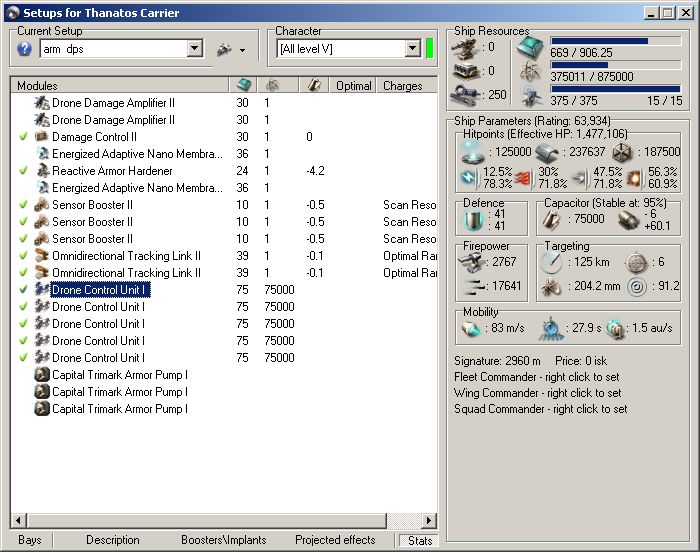Toggle checkmark of last Drone Control Unit I

tap(23, 358)
